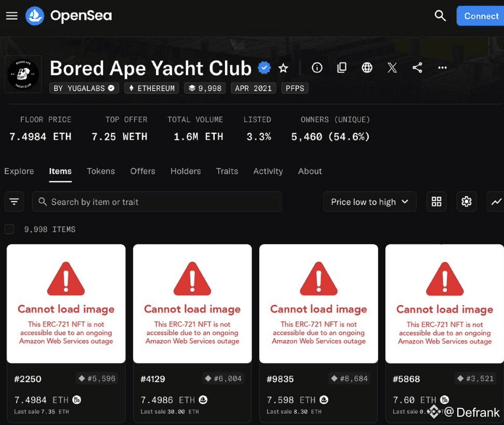Select the Items tab
This screenshot has height=425, width=504.
pos(60,171)
